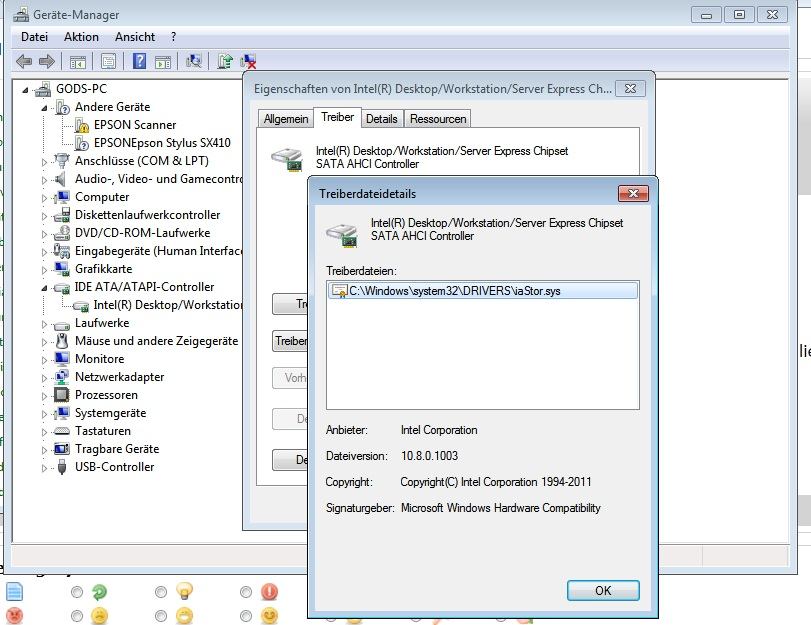Open the Ansicht menu
Image resolution: width=811 pixels, height=625 pixels.
point(135,37)
